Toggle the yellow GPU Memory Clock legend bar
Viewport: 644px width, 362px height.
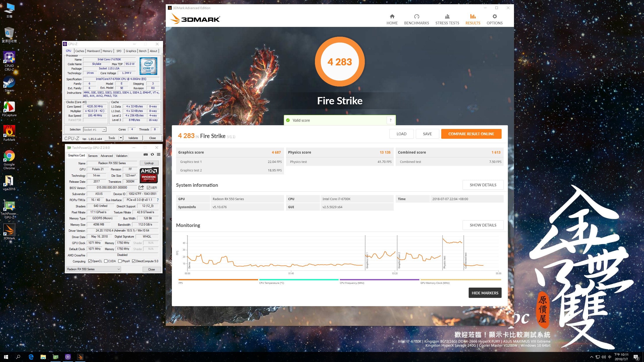[x=461, y=280]
